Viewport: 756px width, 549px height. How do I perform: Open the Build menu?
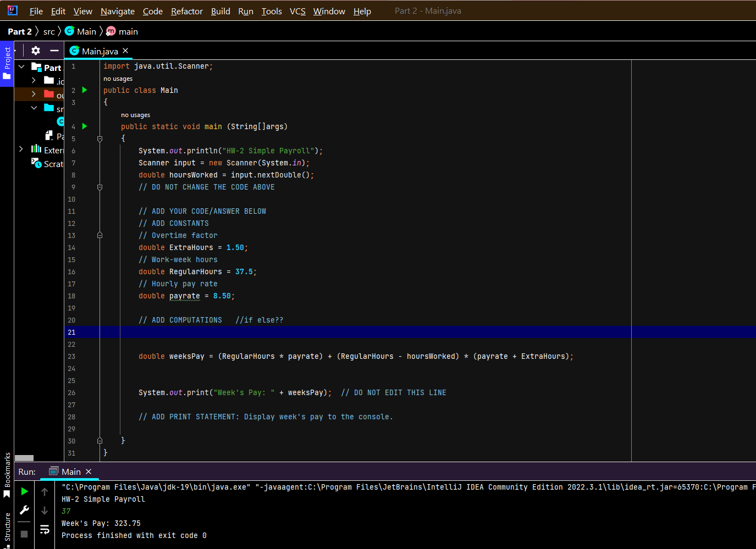(x=220, y=11)
